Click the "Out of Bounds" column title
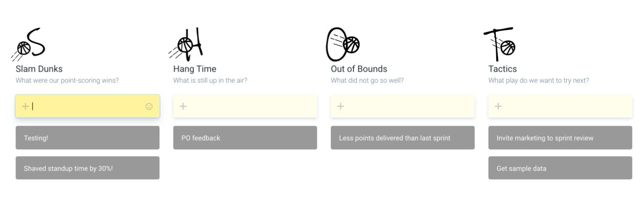Image resolution: width=644 pixels, height=208 pixels. 359,69
